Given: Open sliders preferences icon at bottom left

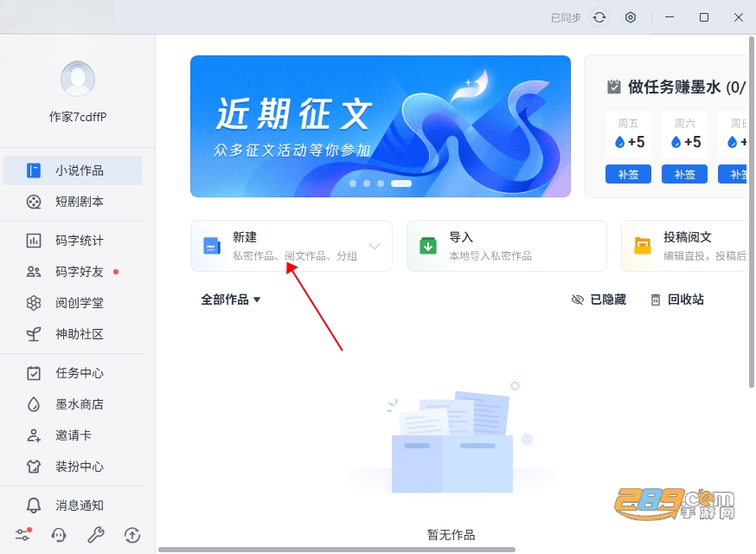Looking at the screenshot, I should click(22, 535).
